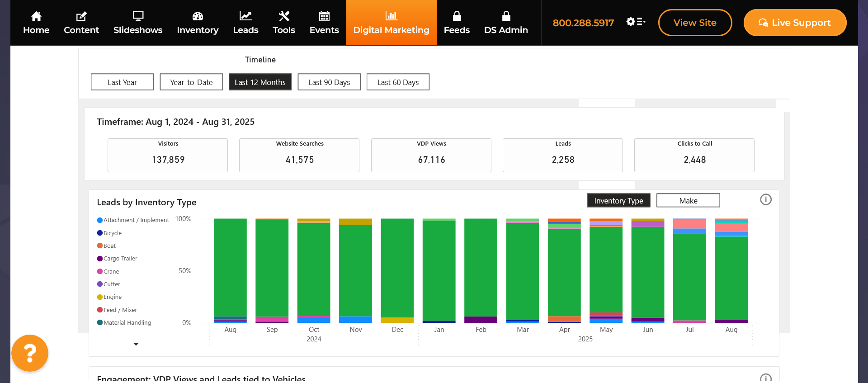
Task: Click the Digital Marketing menu label
Action: click(392, 30)
